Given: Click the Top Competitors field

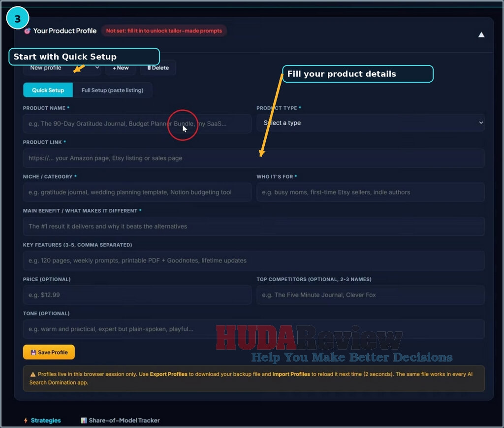Looking at the screenshot, I should 371,295.
